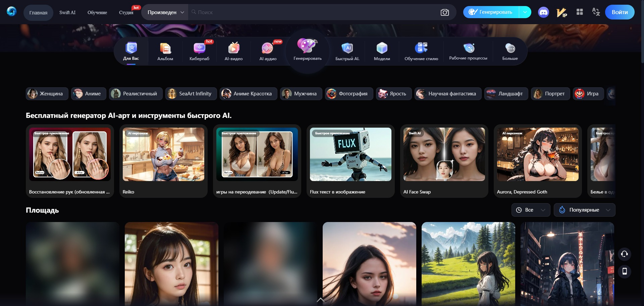This screenshot has height=306, width=644.
Task: Select the Ландшафт category tag
Action: 506,94
